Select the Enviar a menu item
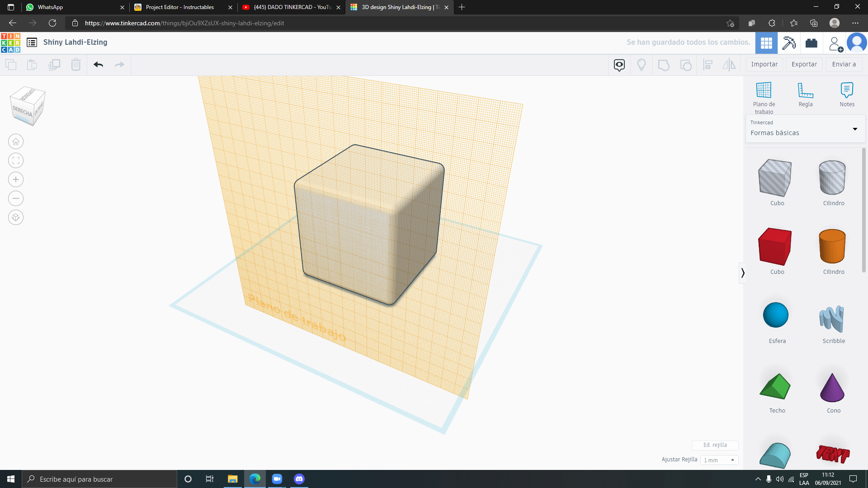This screenshot has width=868, height=488. pos(845,64)
